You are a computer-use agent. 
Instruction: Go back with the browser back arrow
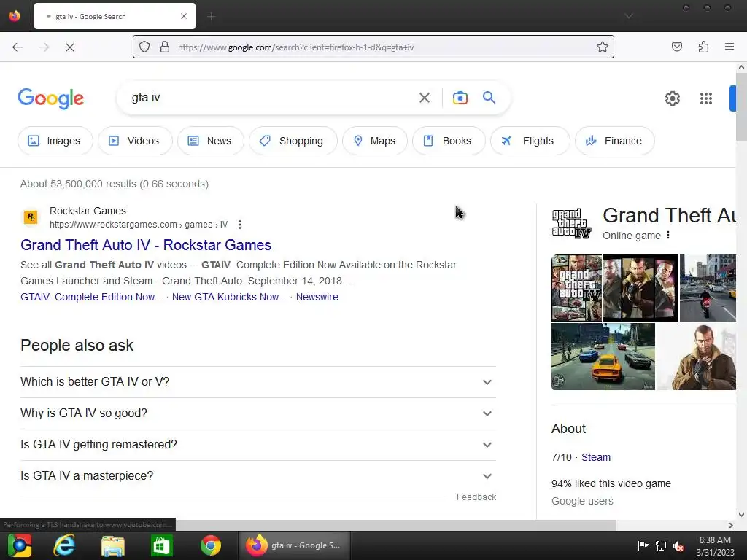(x=18, y=47)
